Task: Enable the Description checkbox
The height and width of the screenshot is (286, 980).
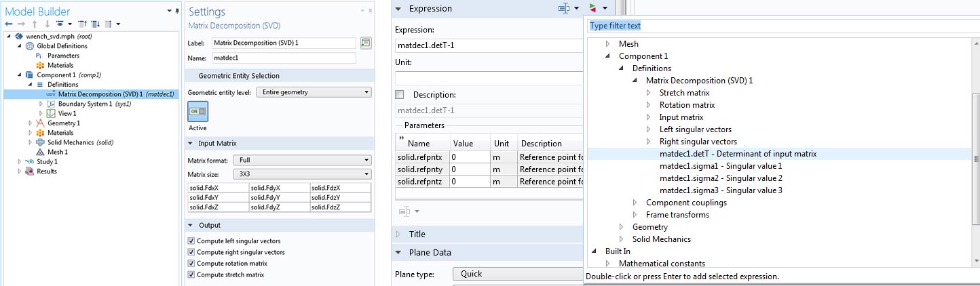Action: [399, 95]
